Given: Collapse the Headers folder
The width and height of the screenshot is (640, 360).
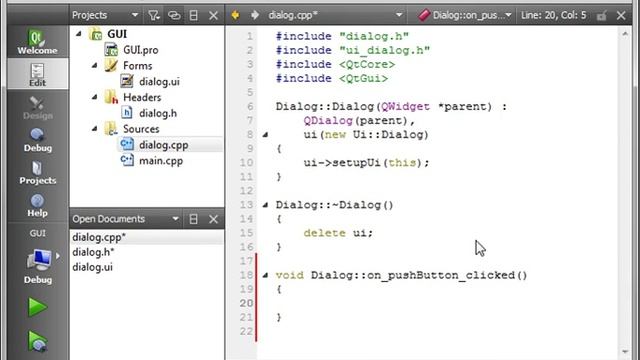Looking at the screenshot, I should click(x=95, y=97).
